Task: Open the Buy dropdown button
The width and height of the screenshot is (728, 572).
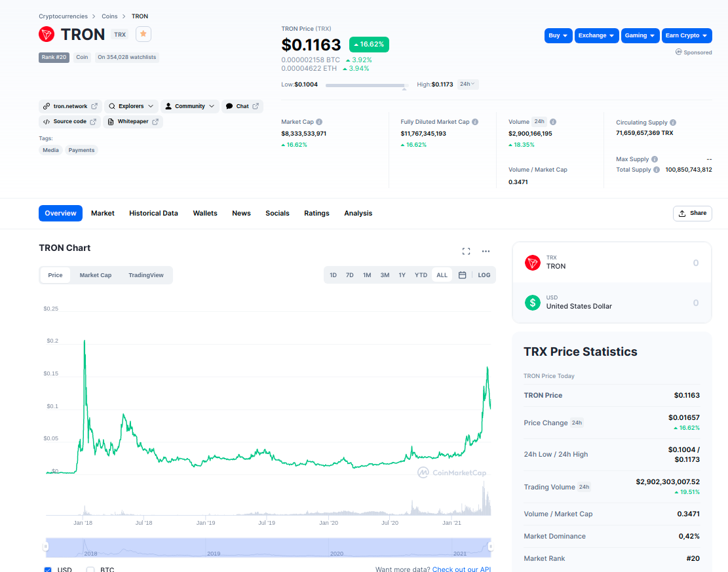Action: coord(558,35)
